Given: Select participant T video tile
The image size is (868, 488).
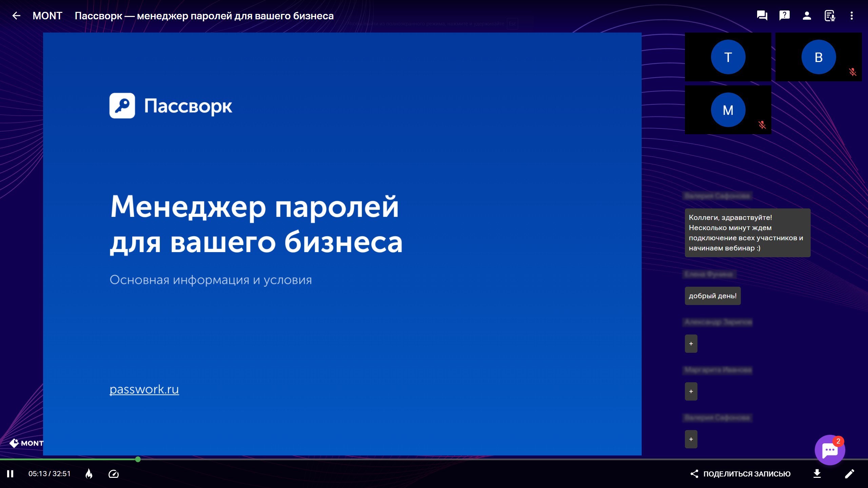Looking at the screenshot, I should (x=728, y=57).
